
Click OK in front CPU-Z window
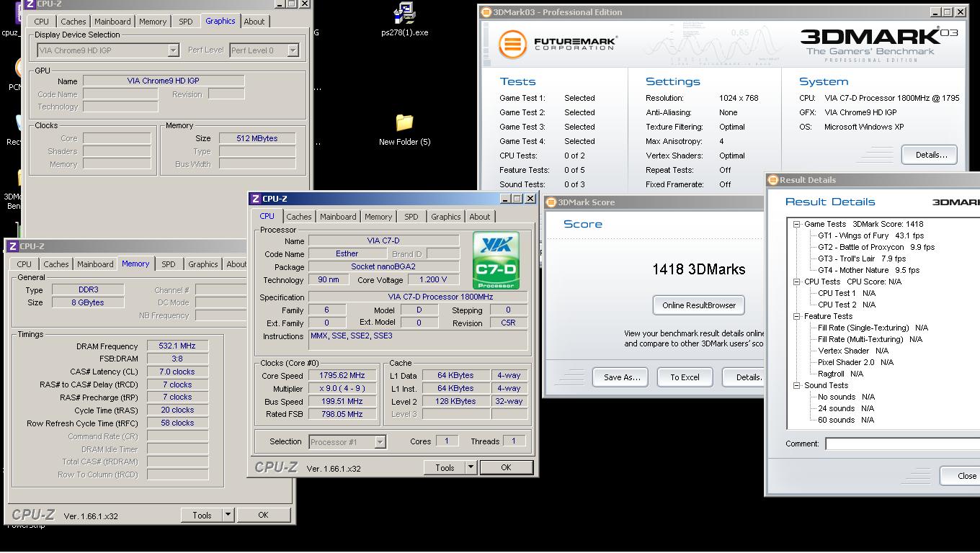pos(506,467)
